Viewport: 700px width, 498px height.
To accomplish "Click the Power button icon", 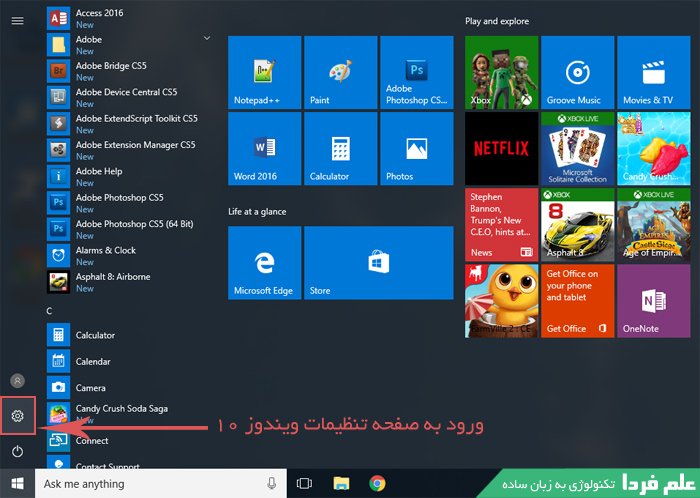I will tap(17, 452).
